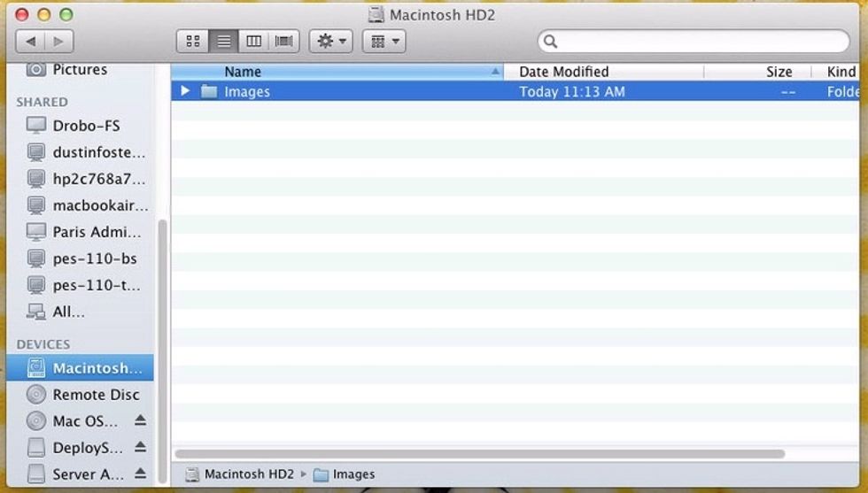Switch to list view
The image size is (868, 493).
click(223, 41)
